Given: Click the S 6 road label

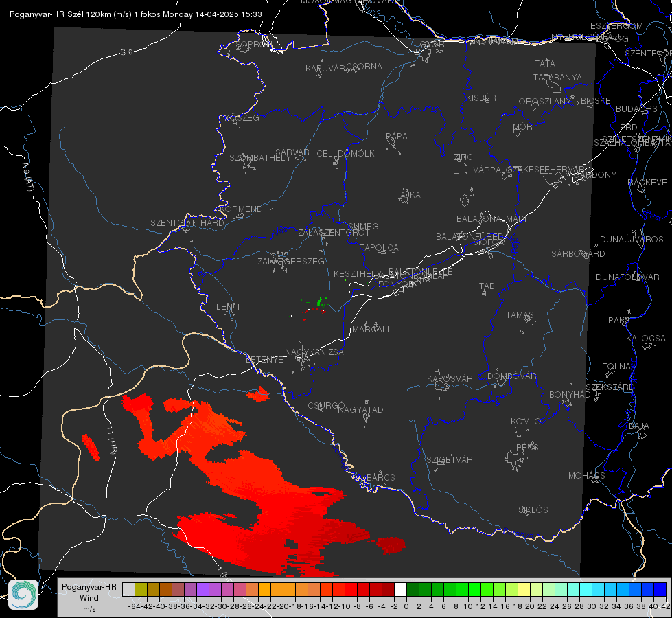Looking at the screenshot, I should pos(126,52).
